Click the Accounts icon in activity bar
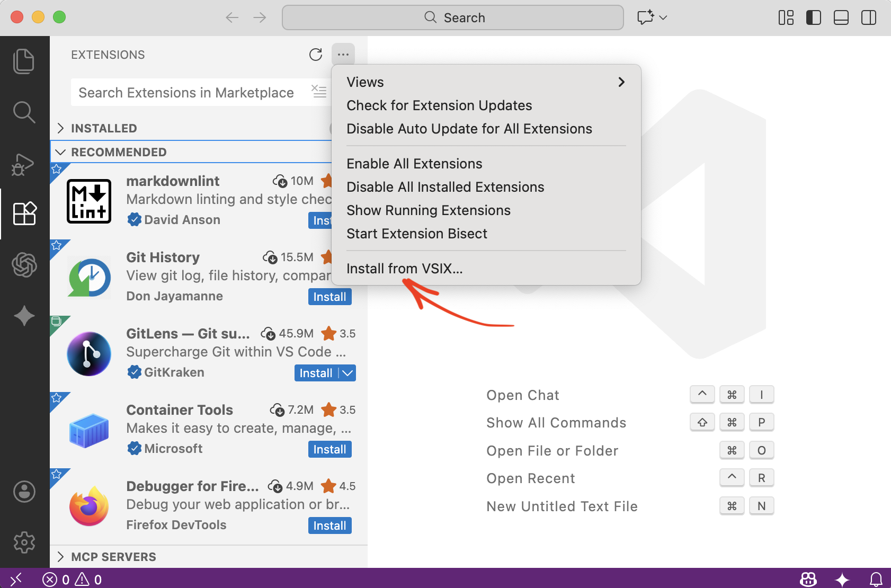The height and width of the screenshot is (588, 891). 24,492
